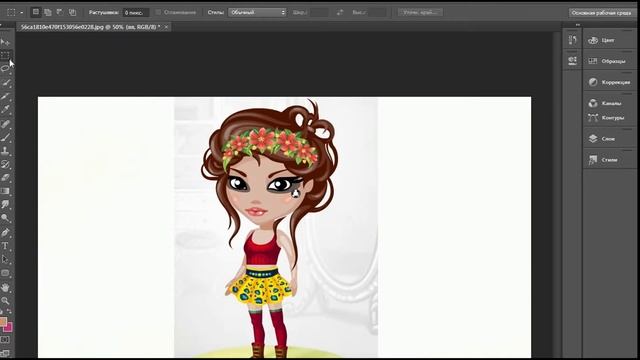
Task: Click the Шир. width input field
Action: click(319, 12)
